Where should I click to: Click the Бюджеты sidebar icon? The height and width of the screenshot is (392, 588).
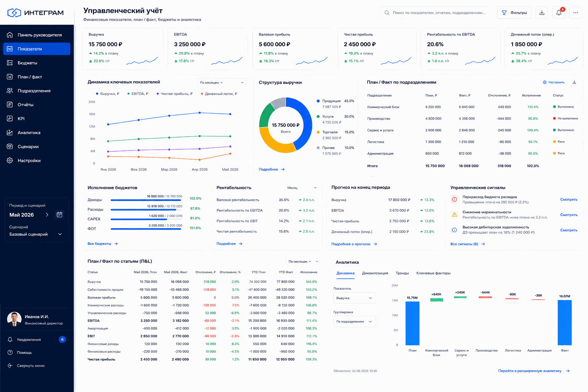click(10, 63)
